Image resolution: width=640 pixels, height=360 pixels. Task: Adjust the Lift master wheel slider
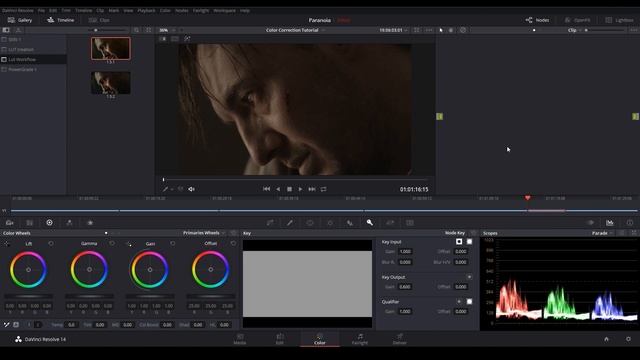point(28,296)
